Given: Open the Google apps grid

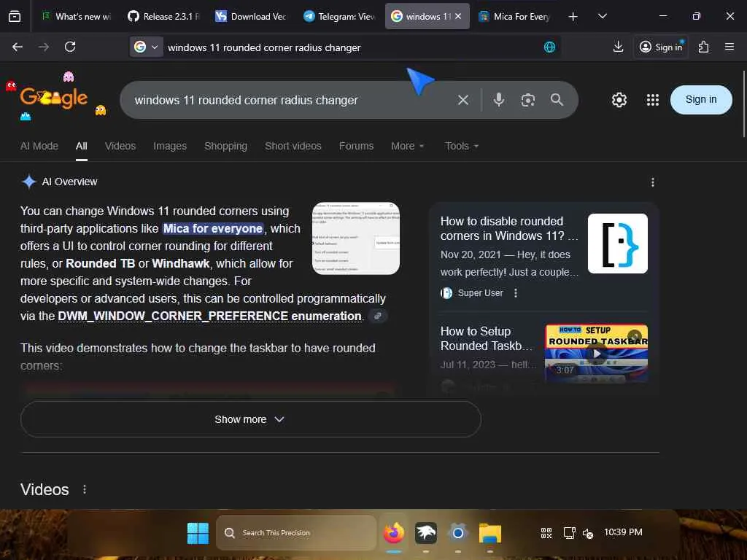Looking at the screenshot, I should pyautogui.click(x=653, y=100).
